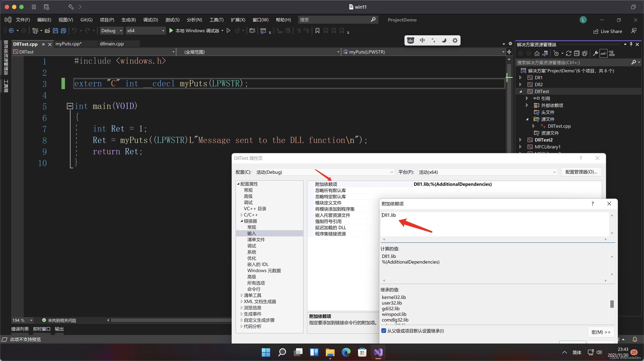Image resolution: width=644 pixels, height=361 pixels.
Task: Click Solution Explorer class view icon
Action: click(612, 53)
